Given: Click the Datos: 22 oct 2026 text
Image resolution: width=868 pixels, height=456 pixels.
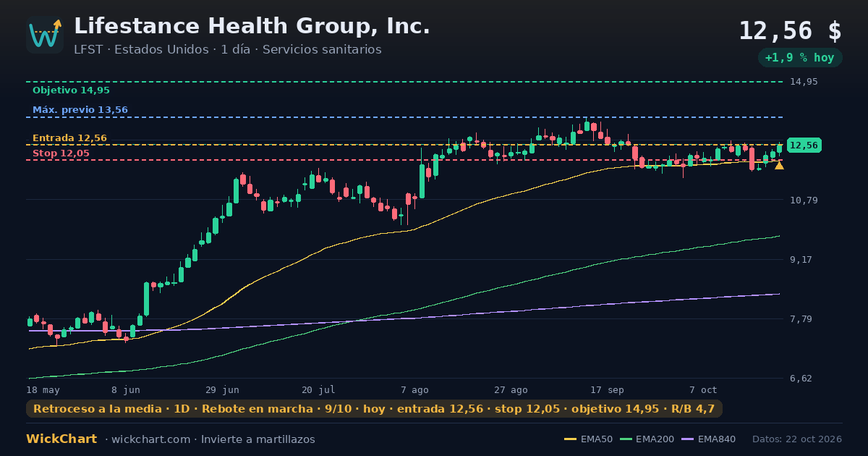Looking at the screenshot, I should coord(797,439).
